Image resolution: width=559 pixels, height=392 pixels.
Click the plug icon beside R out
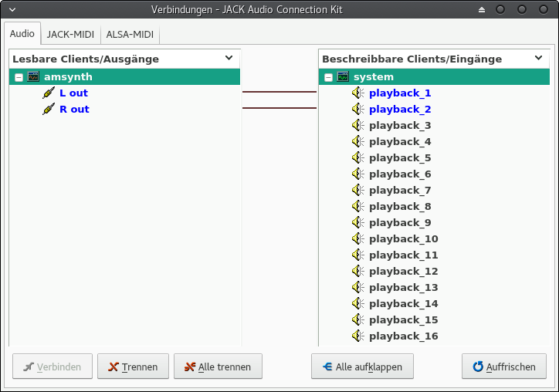pyautogui.click(x=49, y=109)
